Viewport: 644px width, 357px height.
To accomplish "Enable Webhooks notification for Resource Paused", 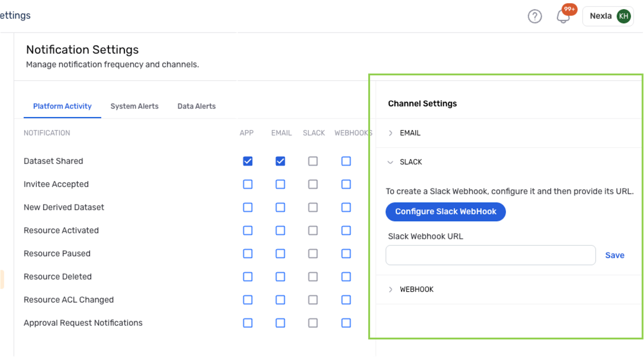I will [346, 254].
